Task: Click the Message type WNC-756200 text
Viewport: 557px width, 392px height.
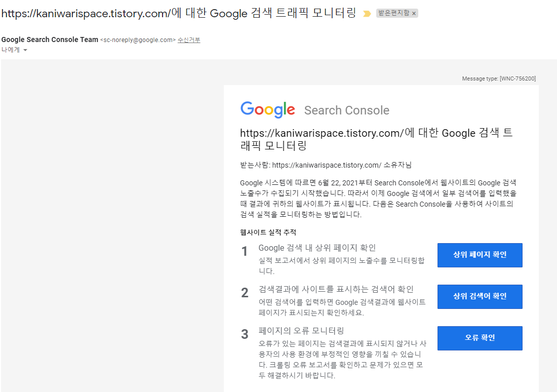Action: (x=499, y=79)
